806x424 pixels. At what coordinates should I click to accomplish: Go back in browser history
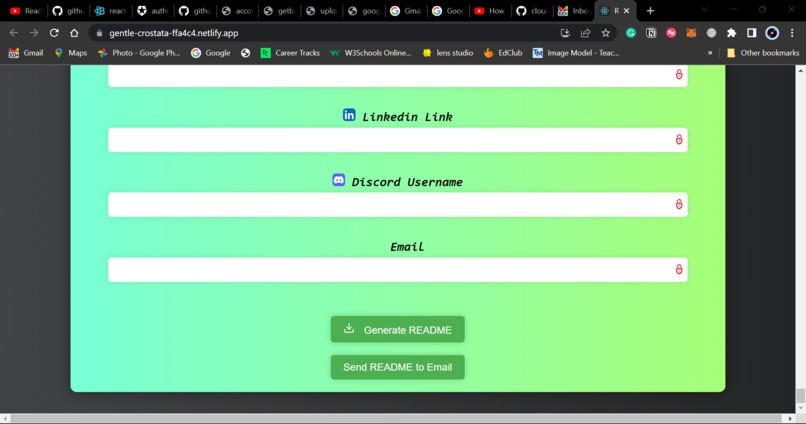pyautogui.click(x=14, y=33)
